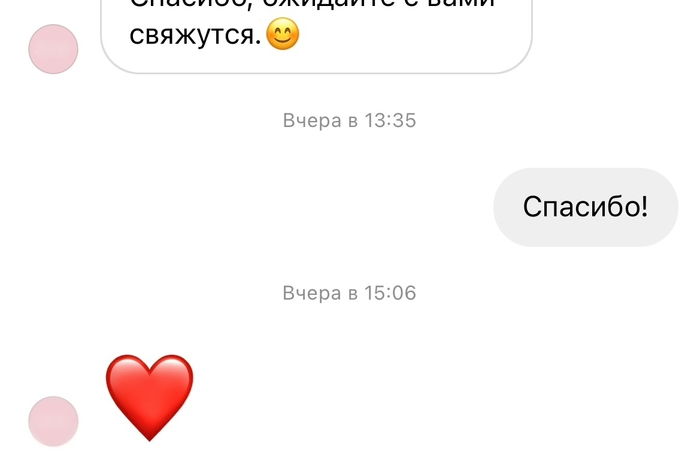Tap the timestamp Вчера в 13:35
This screenshot has height=456, width=700.
349,121
